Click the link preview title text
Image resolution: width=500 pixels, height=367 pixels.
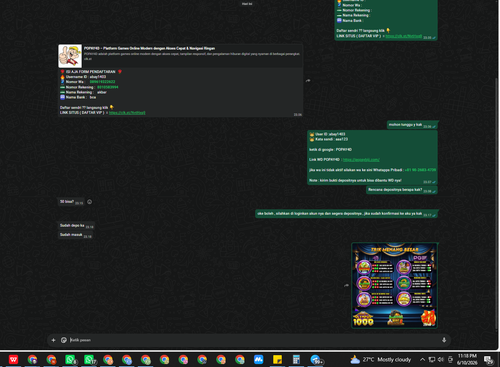coord(149,48)
